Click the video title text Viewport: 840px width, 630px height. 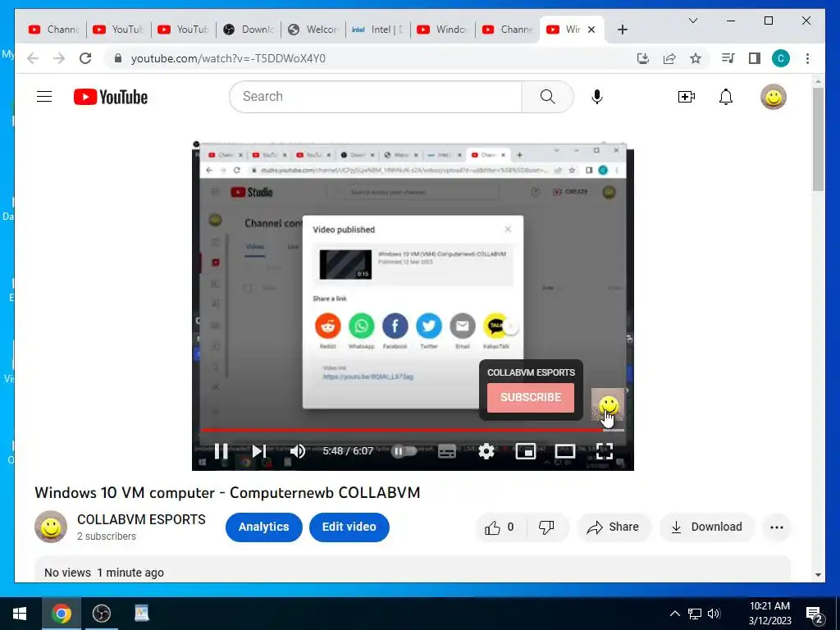tap(227, 493)
